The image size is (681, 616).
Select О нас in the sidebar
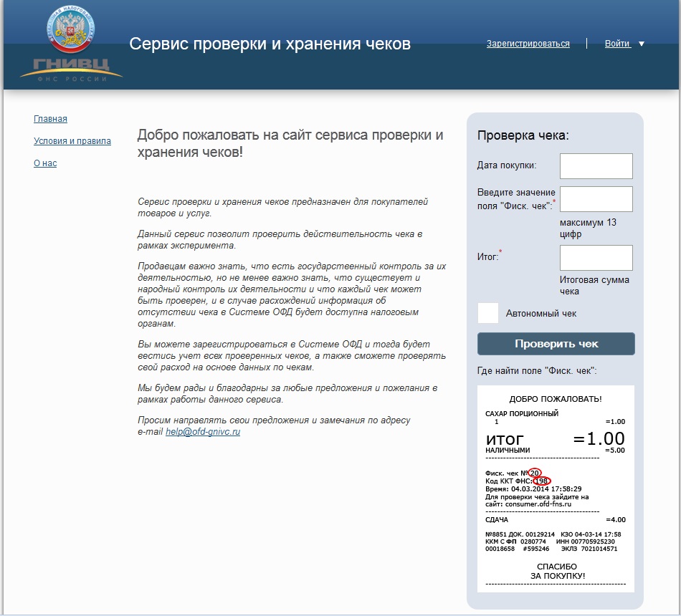(x=45, y=163)
